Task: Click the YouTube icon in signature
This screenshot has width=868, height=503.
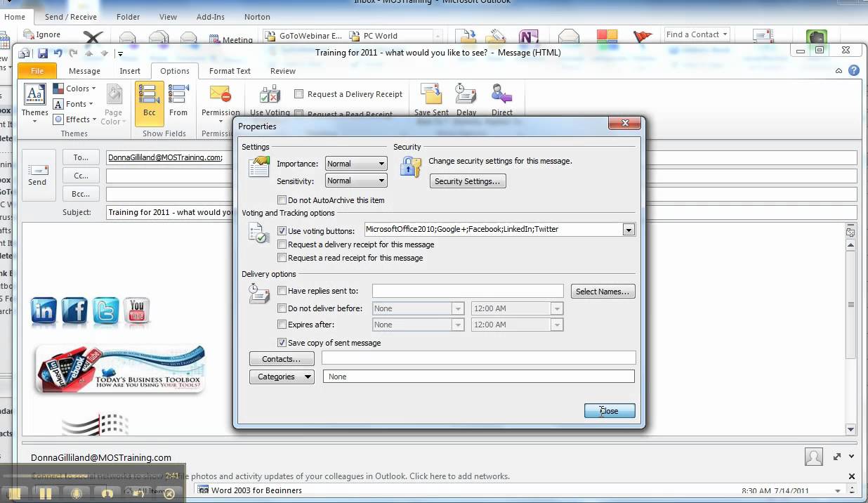Action: pyautogui.click(x=137, y=310)
